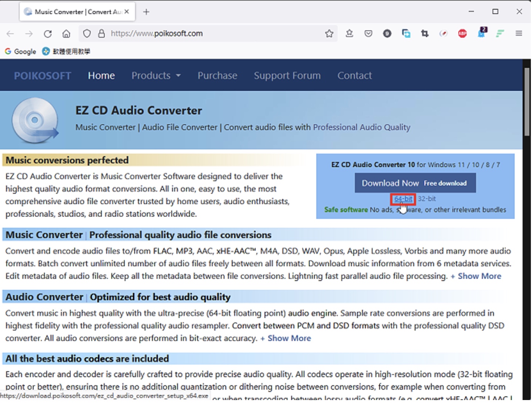Click the Firefox pinkish circular extension icon
This screenshot has width=532, height=403.
[444, 34]
